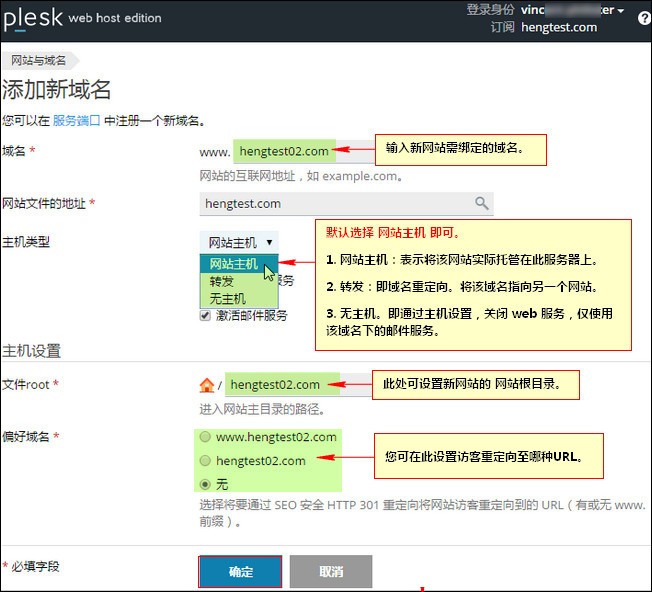Open the 主机类型 hosting type dropdown
Viewport: 652px width, 592px height.
[x=240, y=242]
